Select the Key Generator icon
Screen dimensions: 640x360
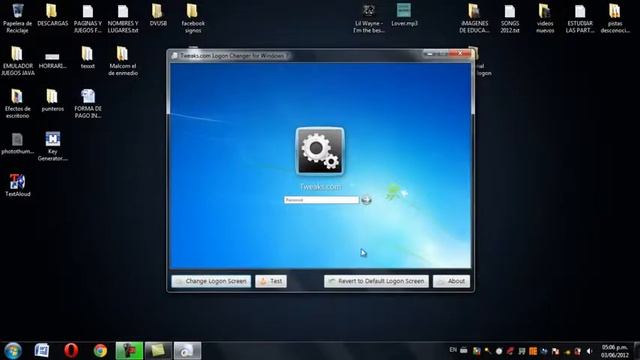(x=53, y=147)
